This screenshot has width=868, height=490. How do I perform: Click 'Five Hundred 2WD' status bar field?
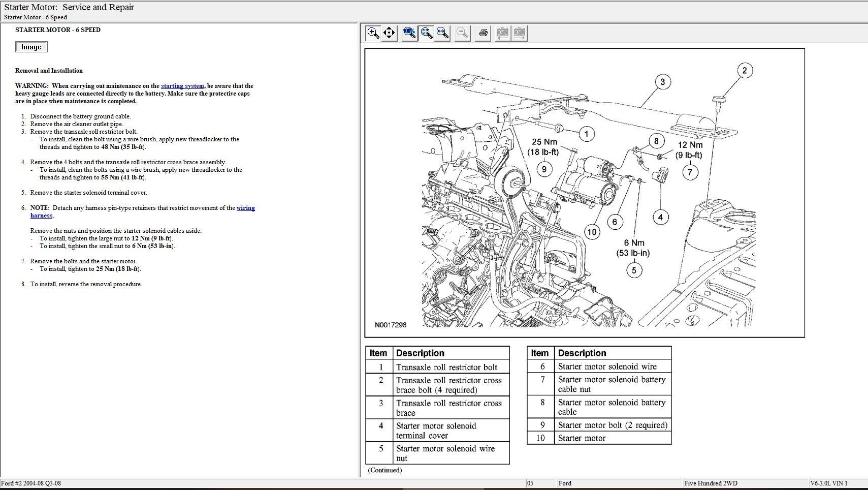(x=711, y=483)
